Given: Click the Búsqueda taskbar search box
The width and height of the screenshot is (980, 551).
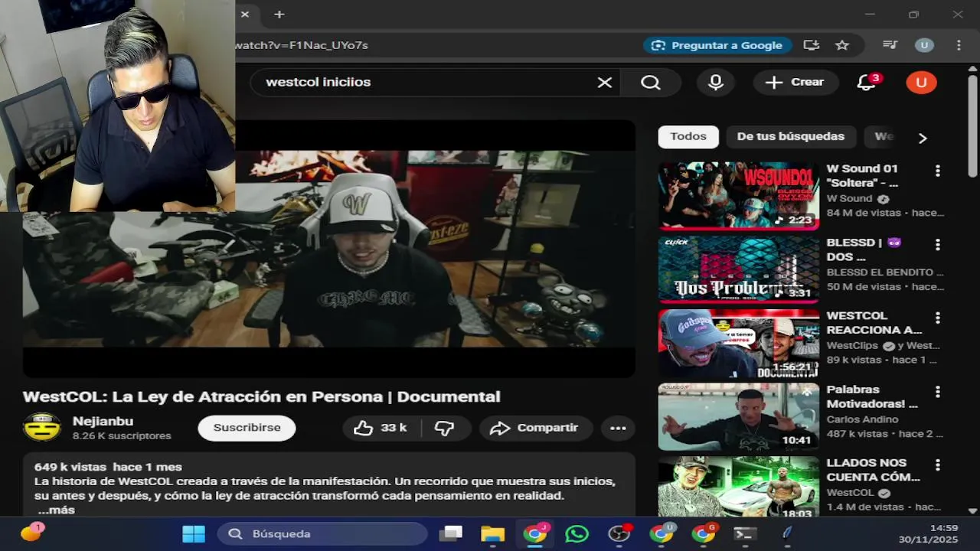Looking at the screenshot, I should pyautogui.click(x=322, y=533).
